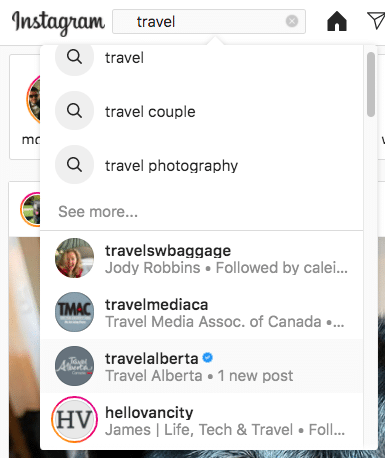The height and width of the screenshot is (458, 385).
Task: Open the HV hellovancity avatar
Action: [x=74, y=420]
